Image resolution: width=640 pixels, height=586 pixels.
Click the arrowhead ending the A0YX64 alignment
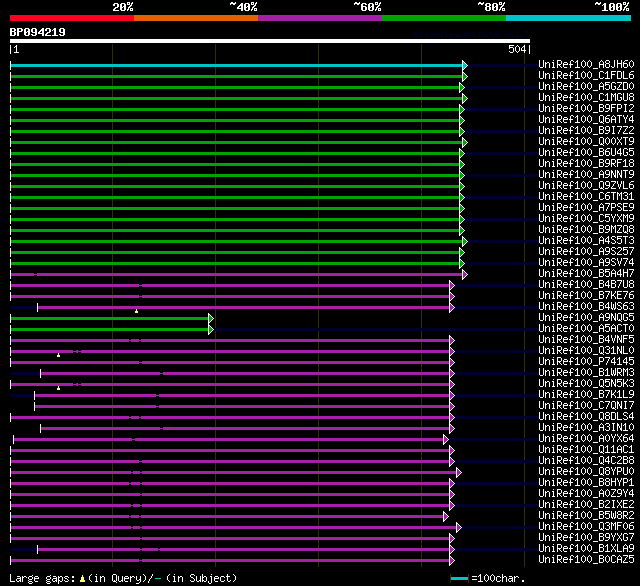pyautogui.click(x=446, y=439)
